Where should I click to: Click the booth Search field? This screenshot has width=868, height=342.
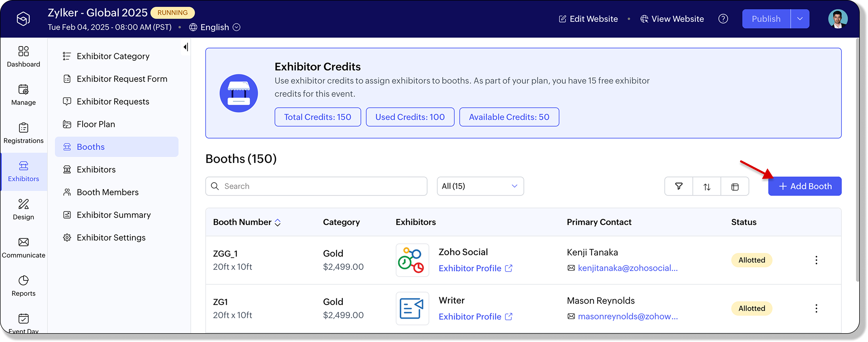316,186
